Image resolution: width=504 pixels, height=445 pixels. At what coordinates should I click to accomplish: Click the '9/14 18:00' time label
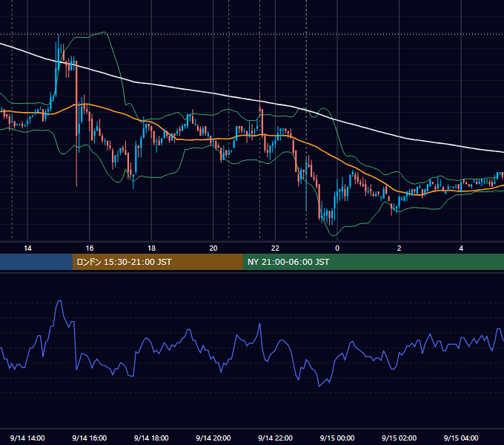coord(151,438)
